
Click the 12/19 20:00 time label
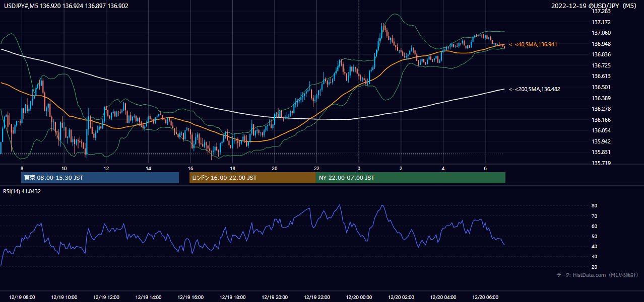tap(275, 297)
